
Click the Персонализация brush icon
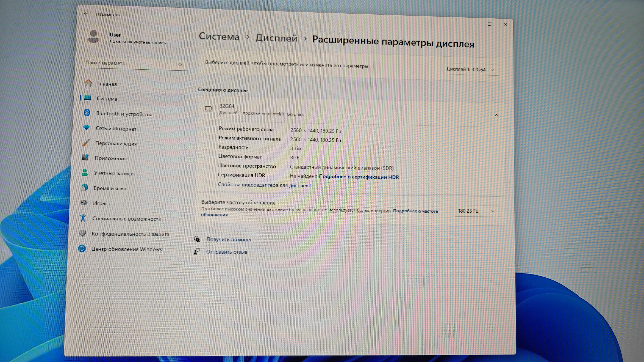coord(86,143)
